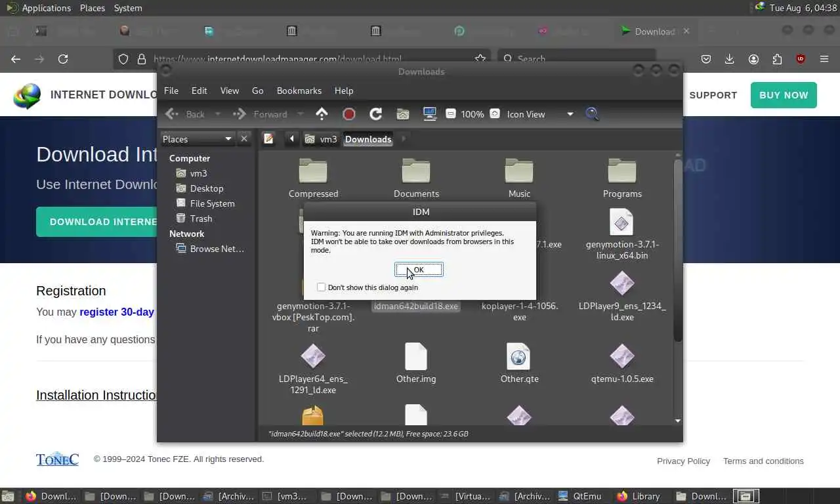Click vm3 in the path bar
840x504 pixels.
(x=322, y=138)
